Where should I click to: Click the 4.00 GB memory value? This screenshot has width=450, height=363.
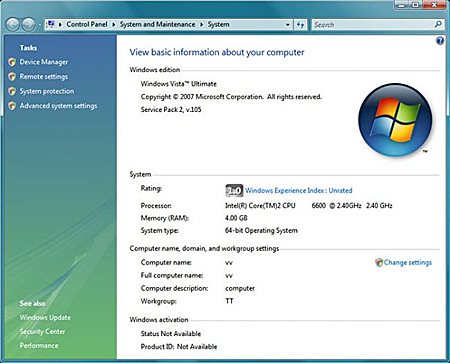click(236, 218)
